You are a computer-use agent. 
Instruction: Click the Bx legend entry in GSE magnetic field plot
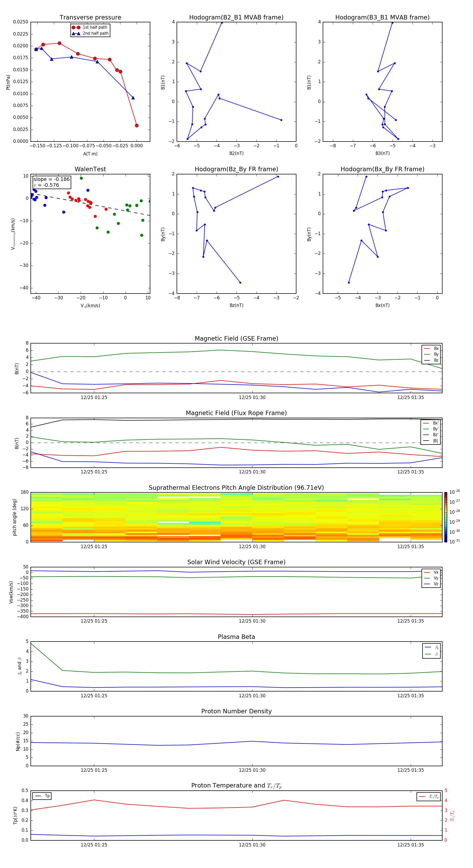coord(431,349)
